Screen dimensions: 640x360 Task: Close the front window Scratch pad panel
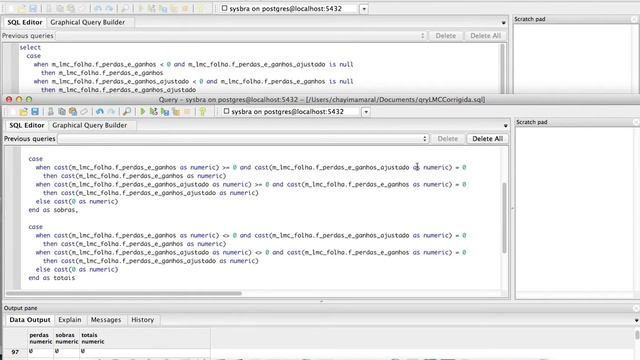tap(636, 122)
